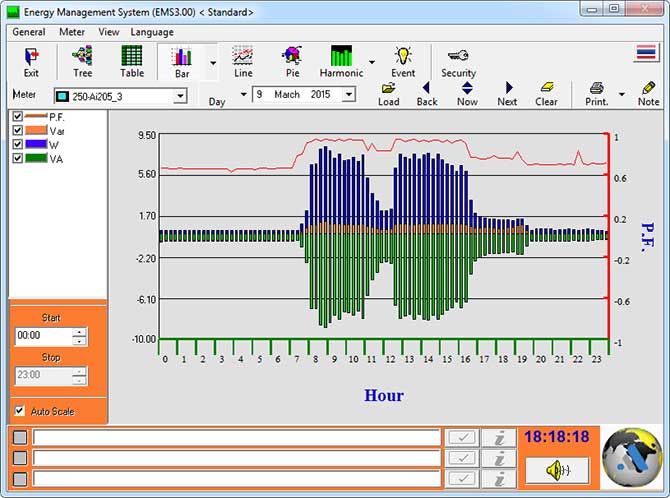Open the View menu
Viewport: 670px width, 498px height.
(x=109, y=32)
